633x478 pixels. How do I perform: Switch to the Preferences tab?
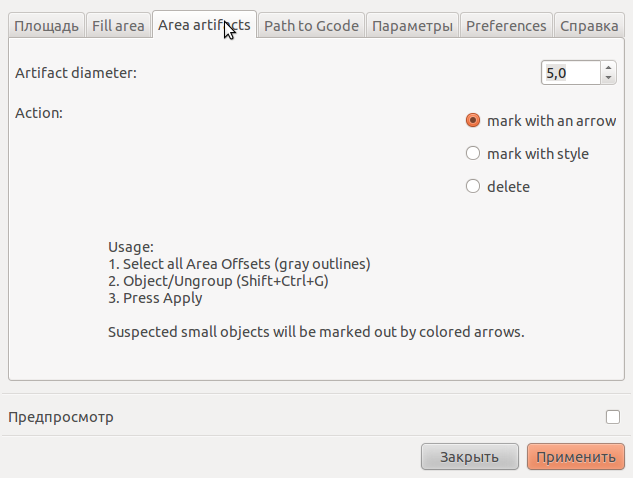[506, 25]
